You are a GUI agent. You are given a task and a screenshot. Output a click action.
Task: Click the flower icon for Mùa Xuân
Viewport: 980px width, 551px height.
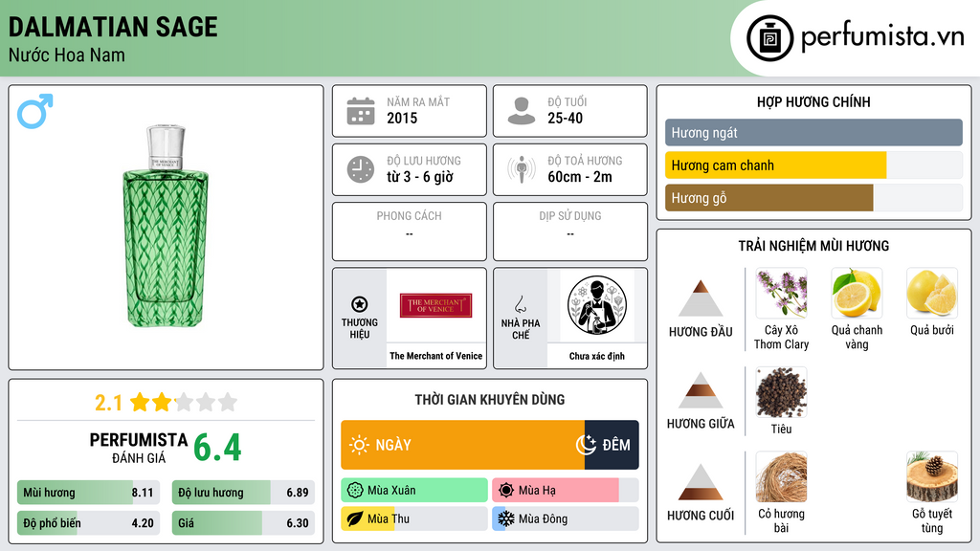coord(355,491)
